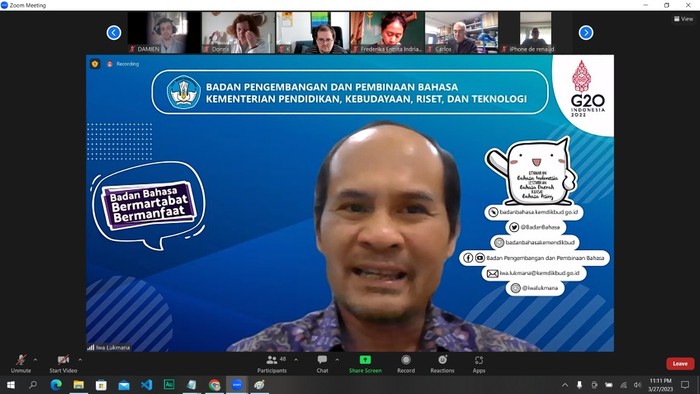Open Windows search from taskbar
The width and height of the screenshot is (700, 394).
[x=33, y=385]
